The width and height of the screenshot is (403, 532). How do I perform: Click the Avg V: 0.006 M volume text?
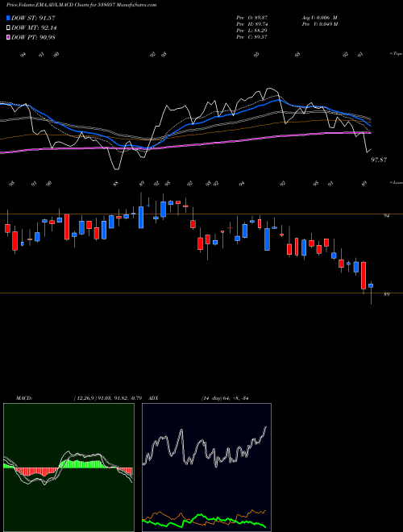[x=319, y=17]
